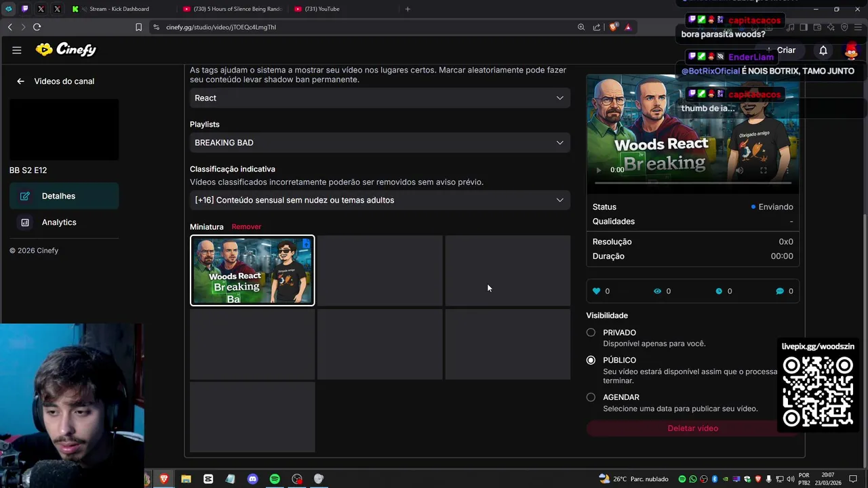The height and width of the screenshot is (488, 868).
Task: Open Brave browser from the taskbar
Action: 163,479
